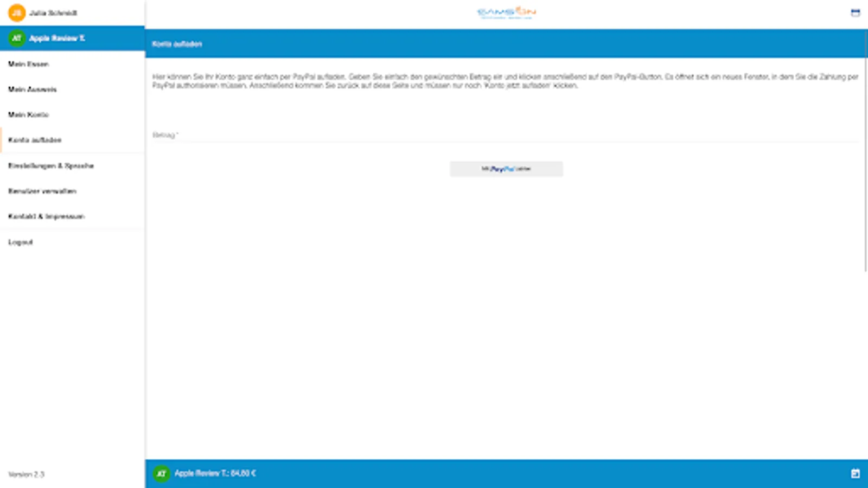Open Benutzer verwalten menu item
868x488 pixels.
(72, 191)
